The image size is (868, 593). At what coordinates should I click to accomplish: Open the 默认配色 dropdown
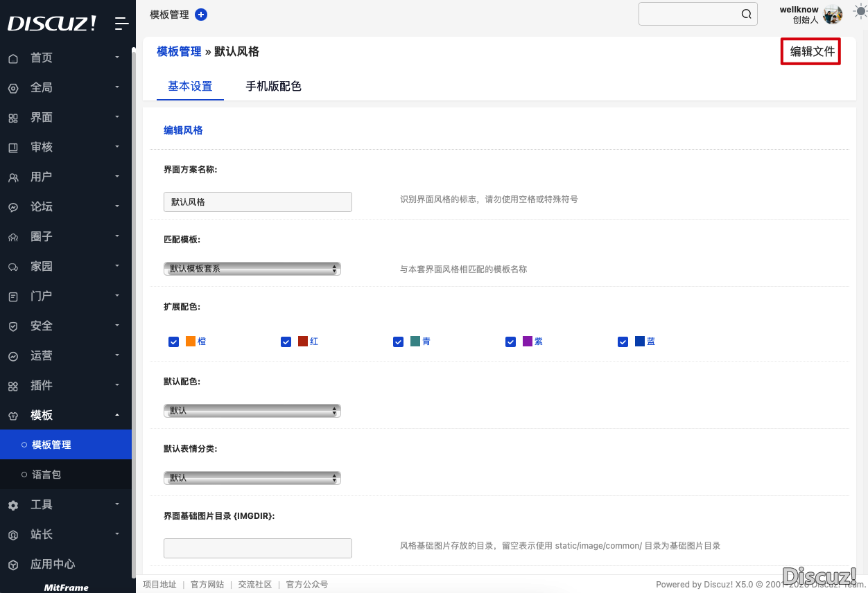[x=252, y=411]
